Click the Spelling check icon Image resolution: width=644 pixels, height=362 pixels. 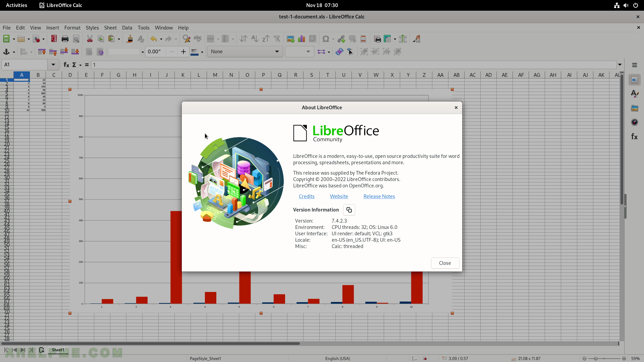(198, 39)
